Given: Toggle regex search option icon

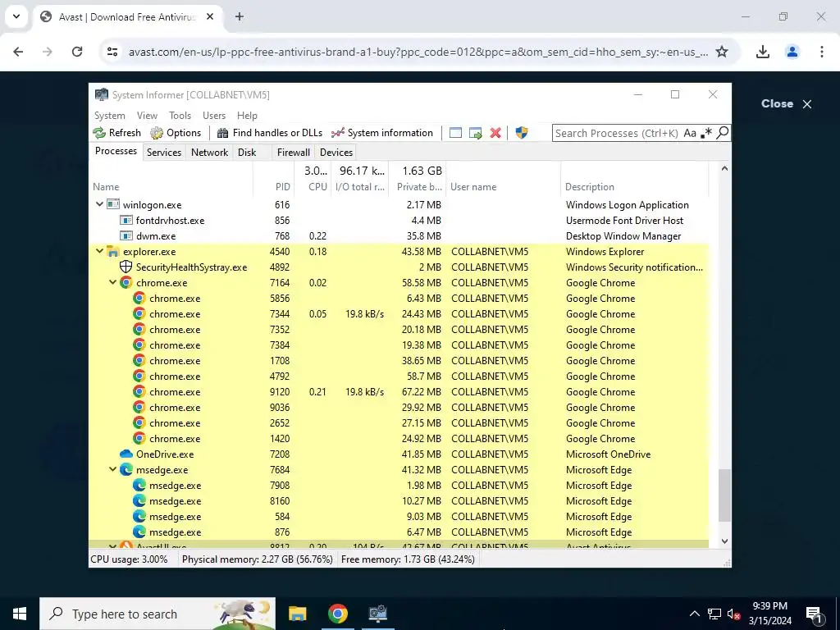Looking at the screenshot, I should [x=706, y=133].
